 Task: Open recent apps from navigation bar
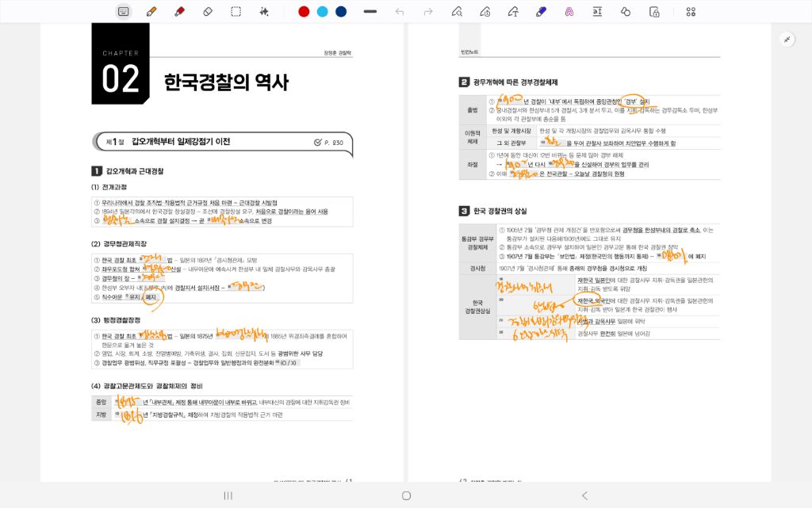click(x=228, y=495)
